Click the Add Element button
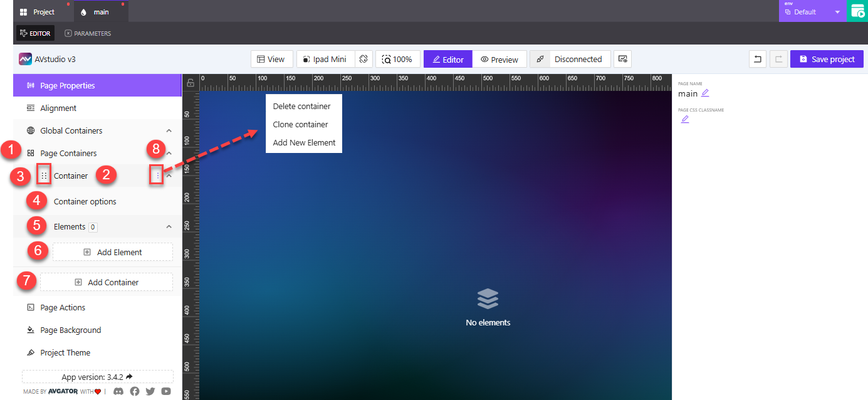 pyautogui.click(x=112, y=251)
